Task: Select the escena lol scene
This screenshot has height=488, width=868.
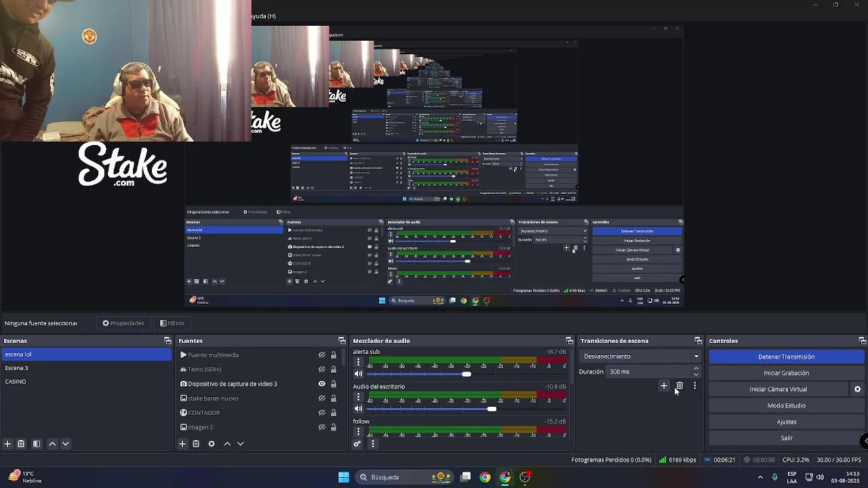Action: 86,354
